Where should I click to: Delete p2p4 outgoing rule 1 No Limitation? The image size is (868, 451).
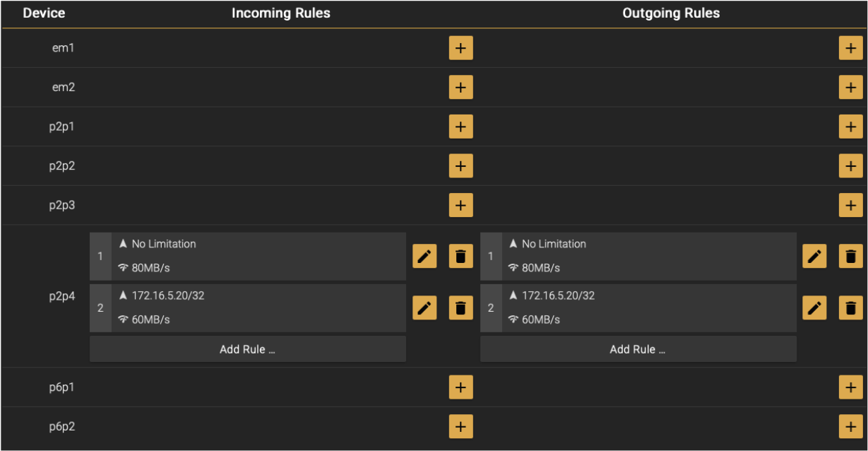[x=850, y=256]
